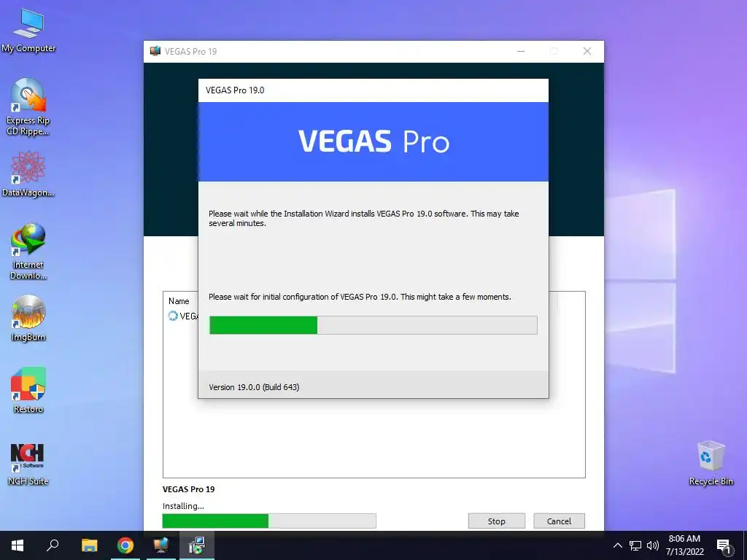The image size is (747, 560).
Task: Select the Restoro desktop shortcut
Action: pos(28,390)
